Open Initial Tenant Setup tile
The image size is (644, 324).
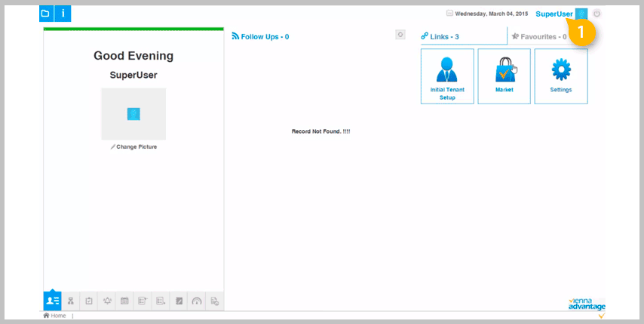click(x=447, y=76)
